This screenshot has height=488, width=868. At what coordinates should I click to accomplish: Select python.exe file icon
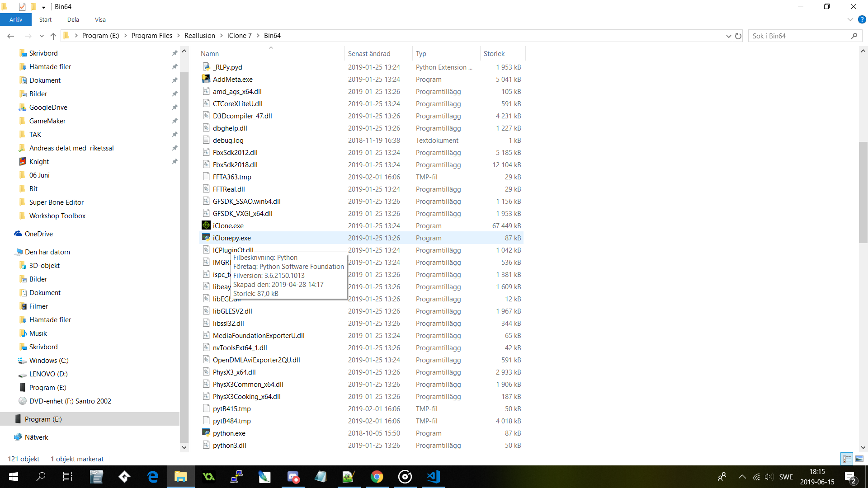tap(206, 432)
